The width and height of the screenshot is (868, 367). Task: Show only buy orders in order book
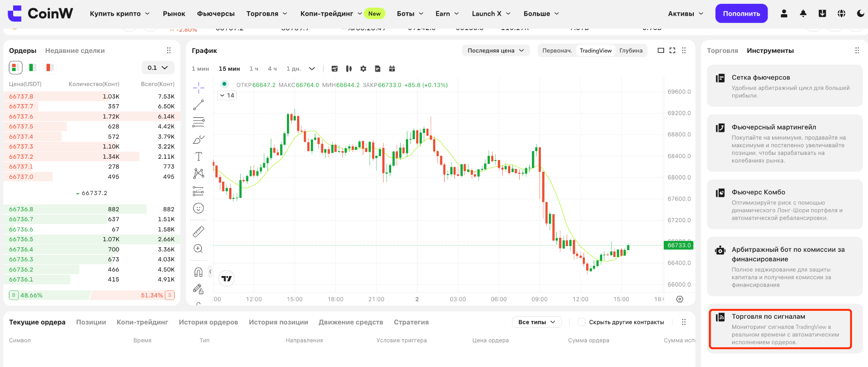32,68
